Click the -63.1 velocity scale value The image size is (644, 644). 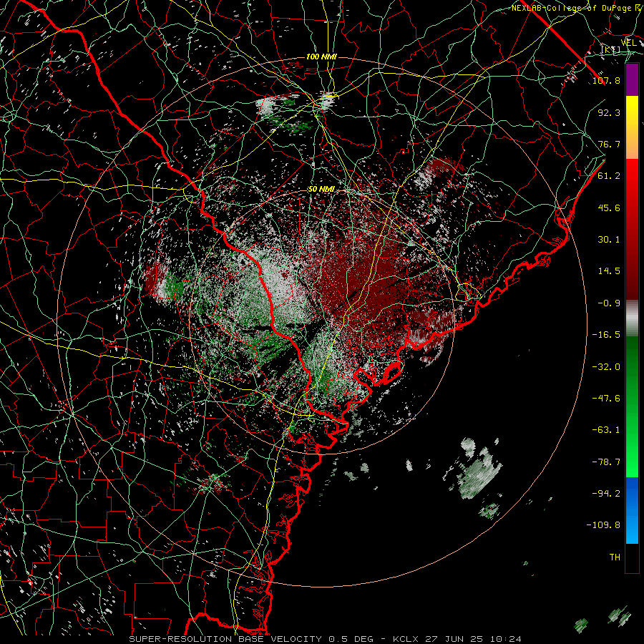click(x=606, y=430)
